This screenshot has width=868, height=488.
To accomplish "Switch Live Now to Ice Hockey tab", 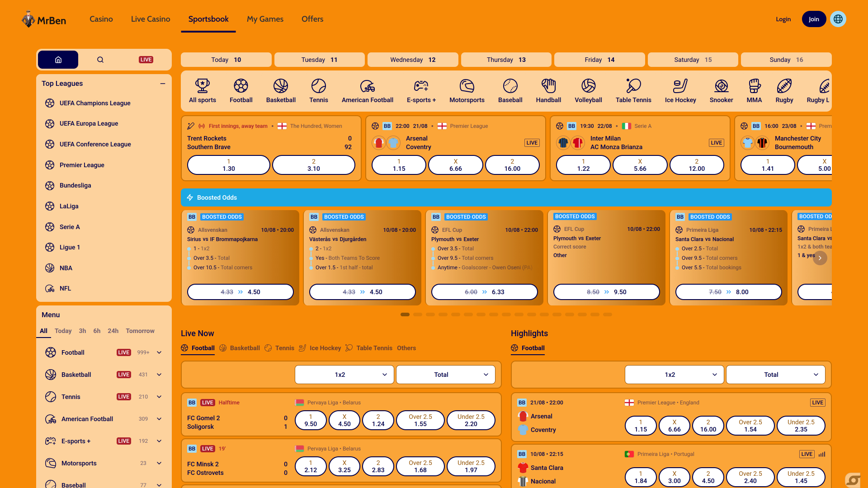I will tap(320, 348).
